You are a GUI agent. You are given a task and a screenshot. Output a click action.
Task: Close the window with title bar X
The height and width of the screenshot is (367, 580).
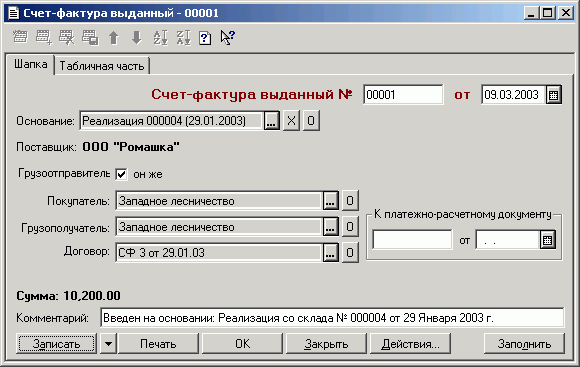point(566,13)
